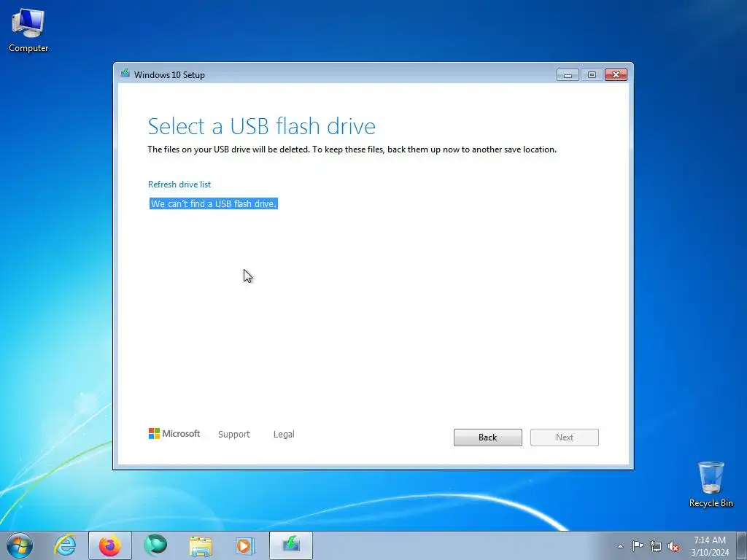
Task: Open the Windows Start menu orb
Action: 20,545
